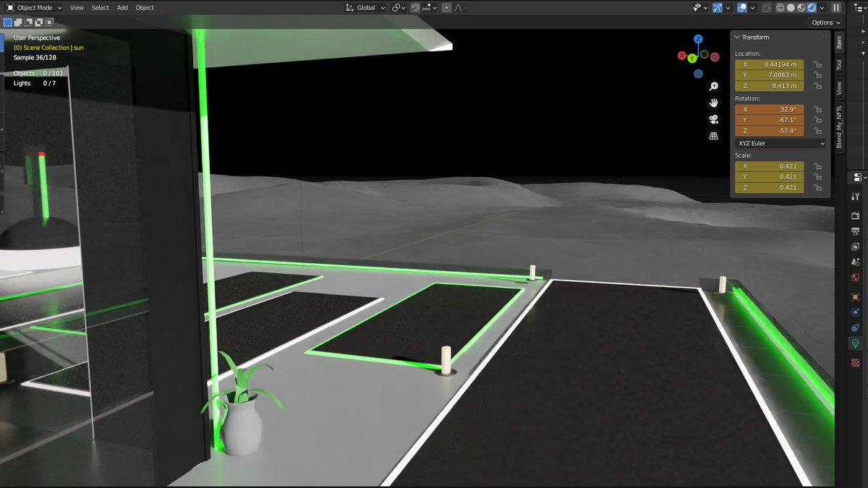Open the Scene properties icon
The width and height of the screenshot is (868, 488).
pyautogui.click(x=856, y=262)
